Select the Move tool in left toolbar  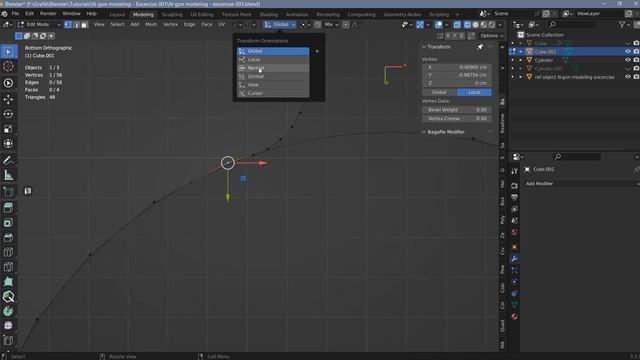click(8, 99)
